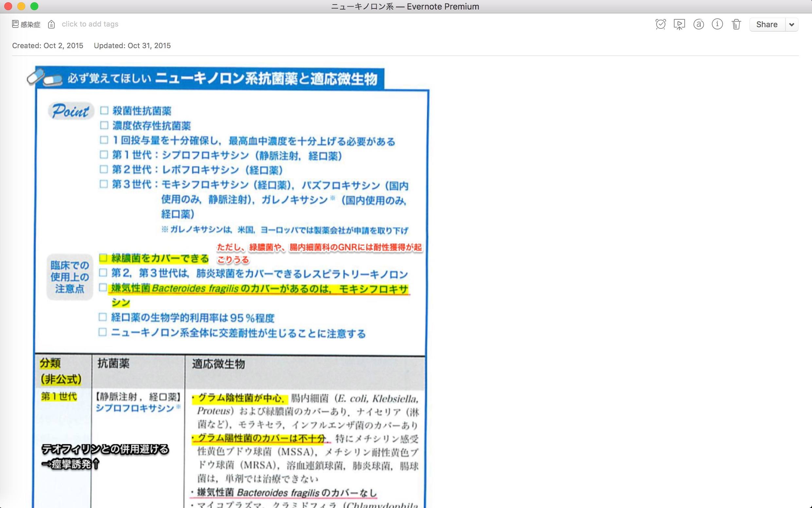Open the 感染症 notebook selector

point(30,24)
